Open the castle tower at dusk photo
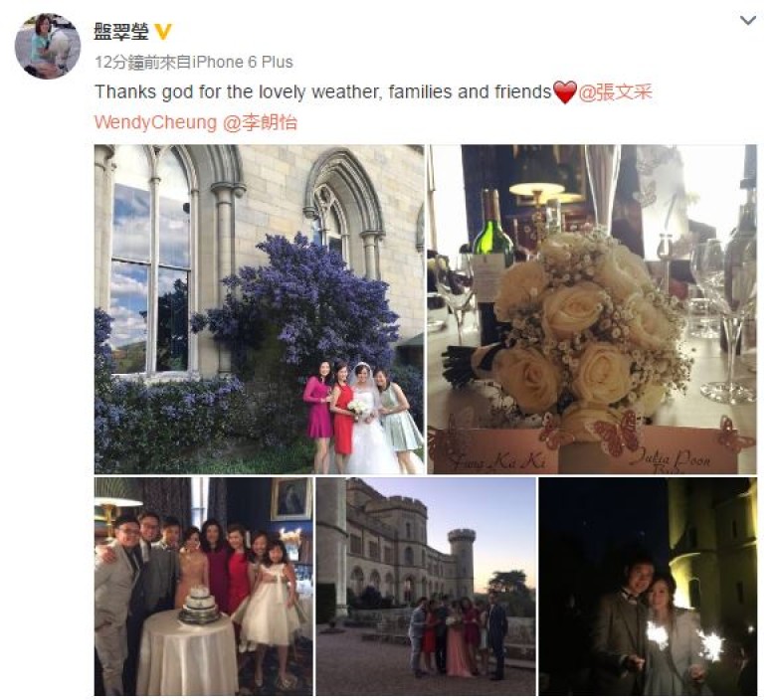Screen dimensions: 776x700 pos(426,587)
